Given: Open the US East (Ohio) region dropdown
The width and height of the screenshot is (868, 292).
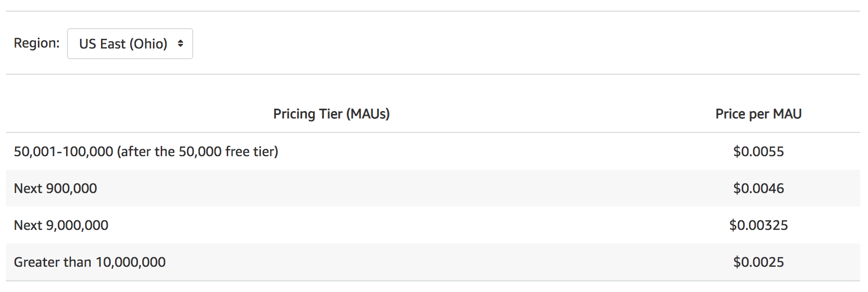Looking at the screenshot, I should (x=130, y=44).
